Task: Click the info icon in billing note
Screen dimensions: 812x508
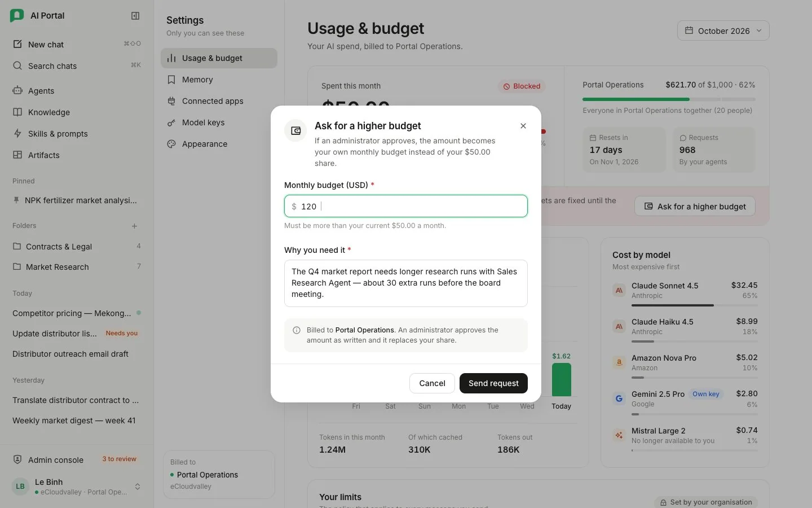Action: (x=297, y=330)
